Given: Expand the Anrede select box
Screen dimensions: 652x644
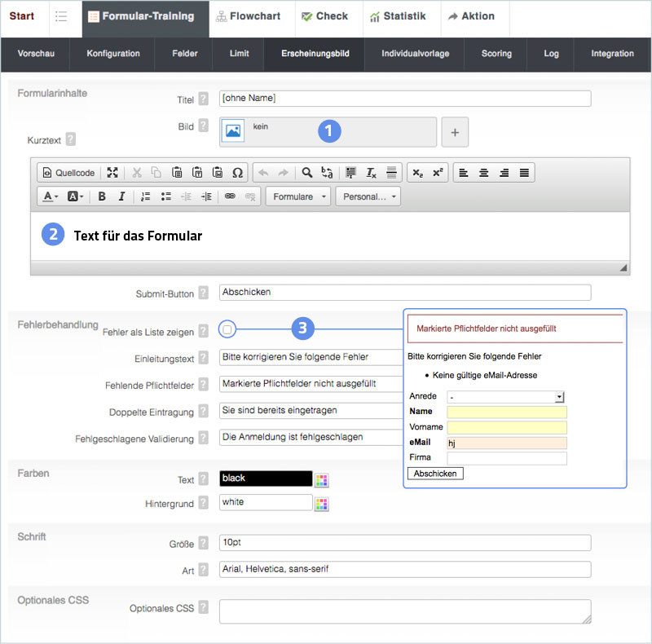Looking at the screenshot, I should click(x=559, y=396).
